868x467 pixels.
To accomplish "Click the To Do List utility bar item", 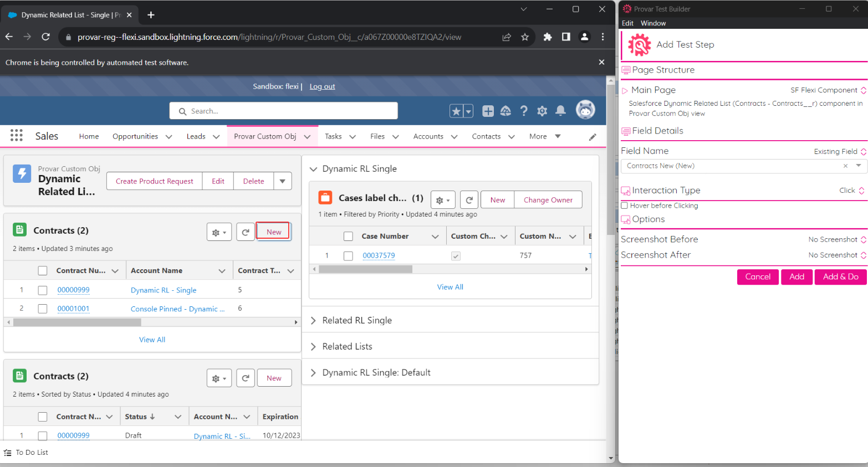I will click(x=26, y=453).
